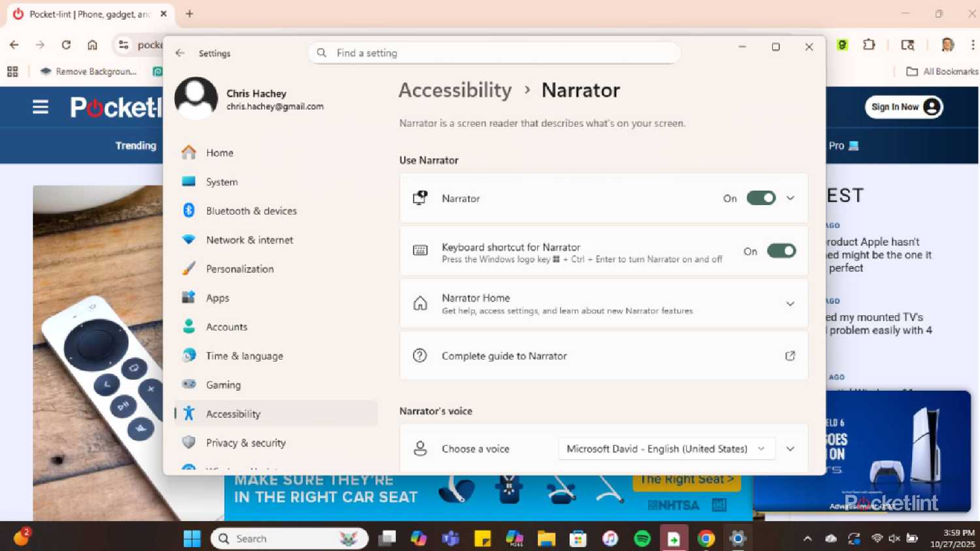980x551 pixels.
Task: Turn off the Narrator toggle
Action: click(760, 198)
